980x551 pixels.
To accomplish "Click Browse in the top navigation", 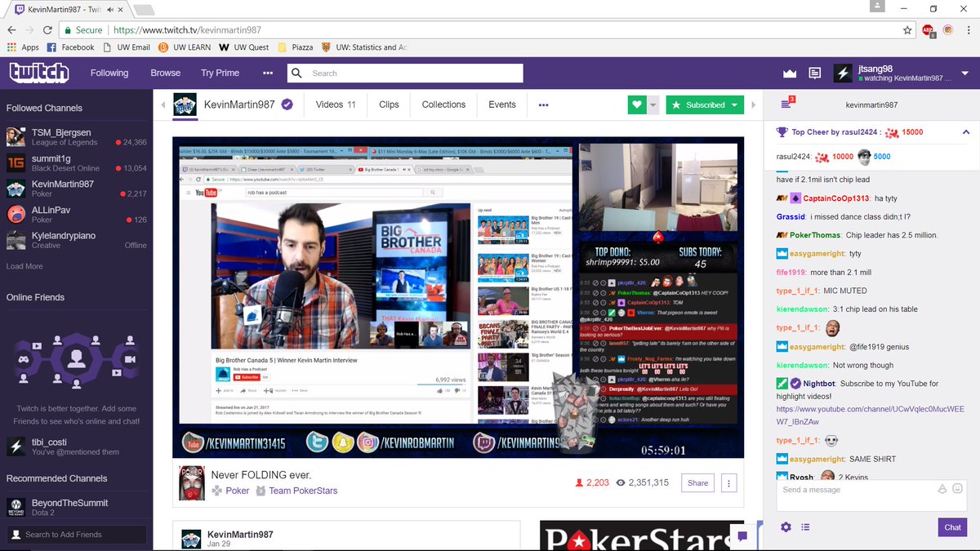I will [165, 73].
